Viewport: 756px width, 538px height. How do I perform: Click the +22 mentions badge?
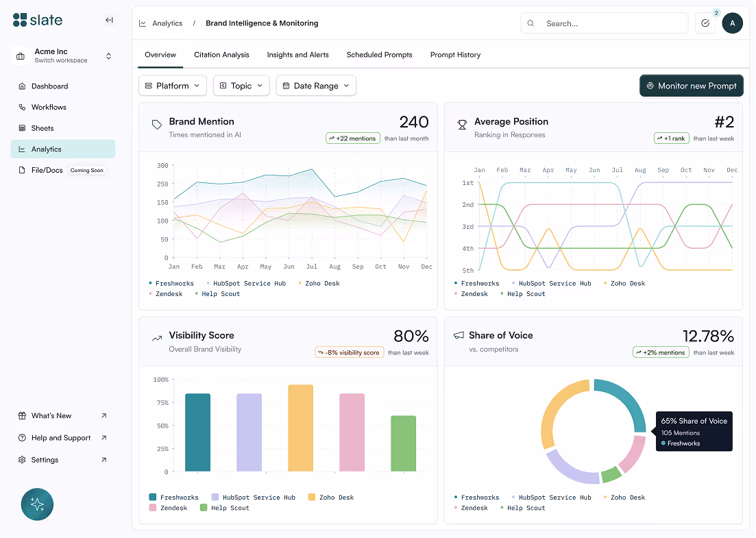353,138
